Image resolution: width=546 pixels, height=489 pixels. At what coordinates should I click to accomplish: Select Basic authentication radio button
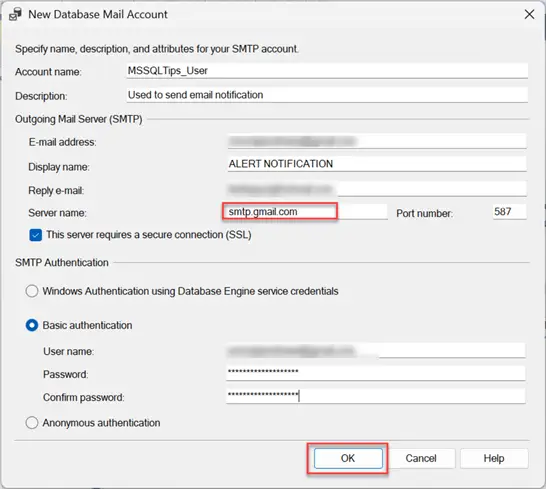coord(32,325)
